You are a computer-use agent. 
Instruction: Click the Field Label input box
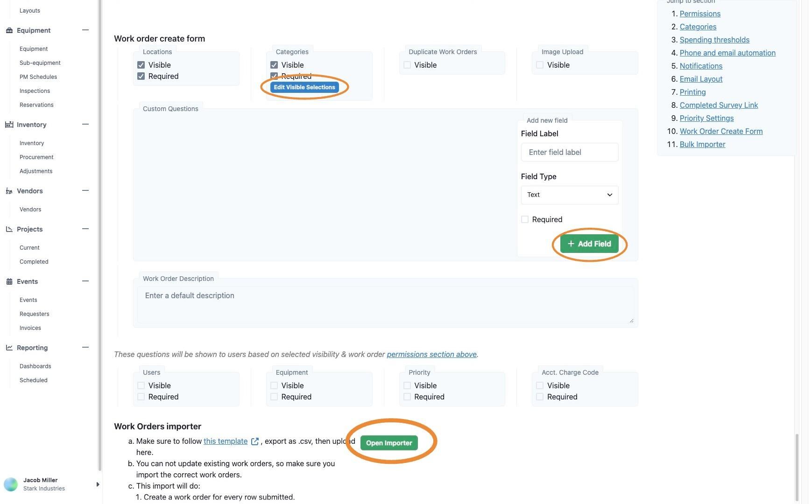(x=569, y=152)
